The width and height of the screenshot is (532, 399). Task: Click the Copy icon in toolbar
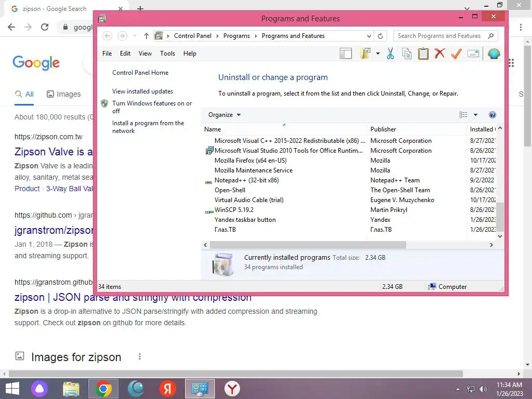406,54
